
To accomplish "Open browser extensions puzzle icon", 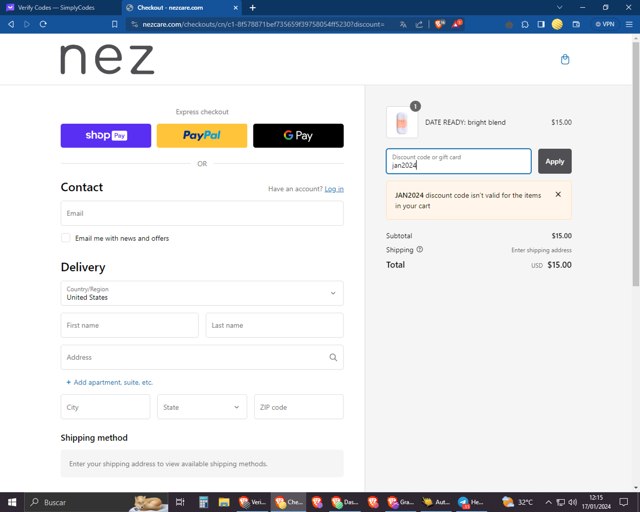I will click(x=525, y=24).
